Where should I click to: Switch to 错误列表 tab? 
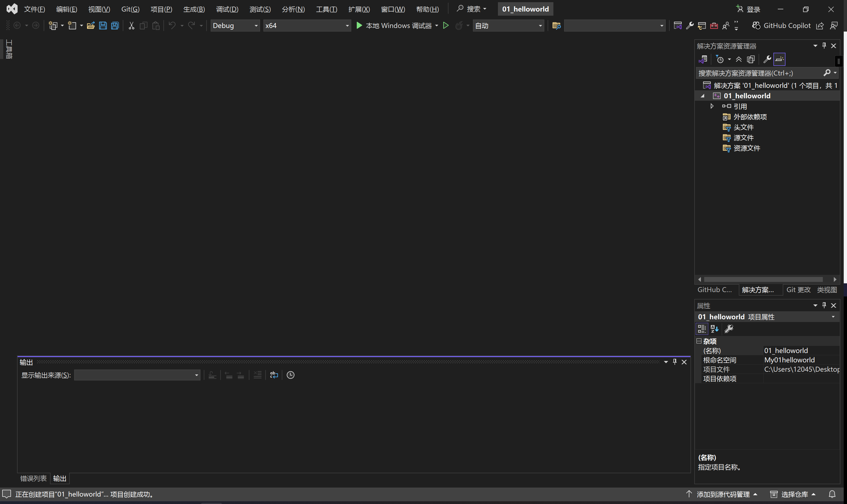33,478
